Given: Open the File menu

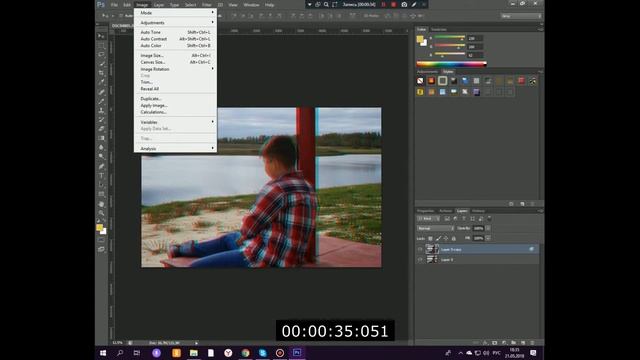Looking at the screenshot, I should pyautogui.click(x=114, y=5).
